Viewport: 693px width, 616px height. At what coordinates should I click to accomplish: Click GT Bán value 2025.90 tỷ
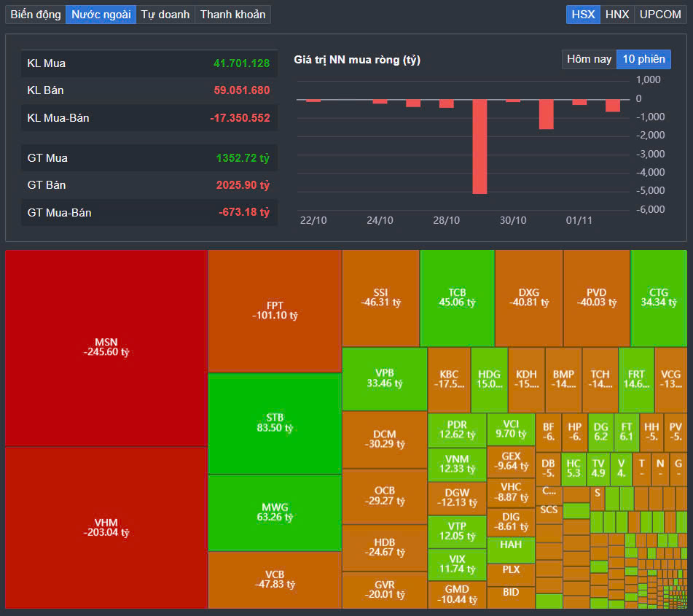243,185
